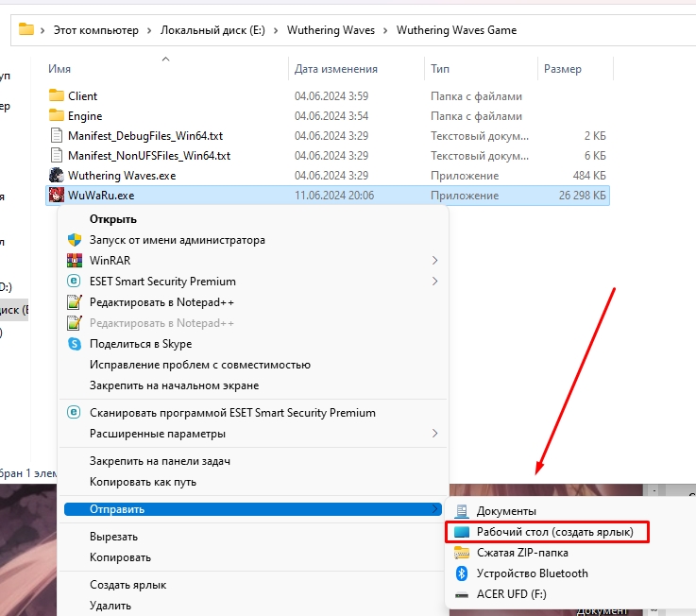This screenshot has width=696, height=616.
Task: Choose Открыть in the context menu
Action: [x=113, y=219]
